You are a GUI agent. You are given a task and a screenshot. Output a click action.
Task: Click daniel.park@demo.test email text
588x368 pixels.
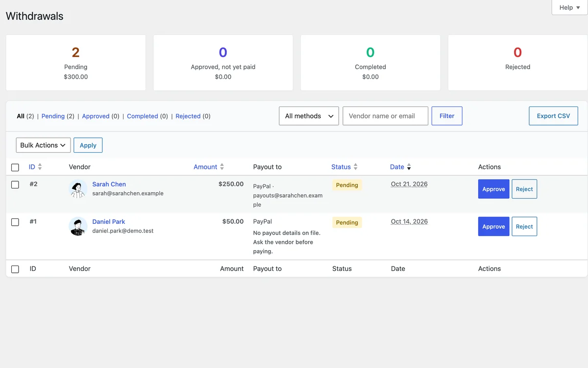coord(123,231)
